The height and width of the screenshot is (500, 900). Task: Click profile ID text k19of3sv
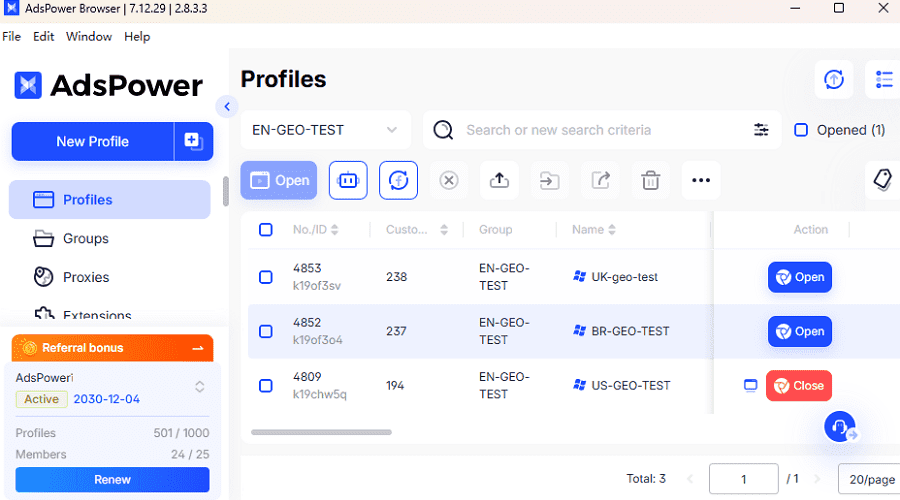[x=317, y=285]
